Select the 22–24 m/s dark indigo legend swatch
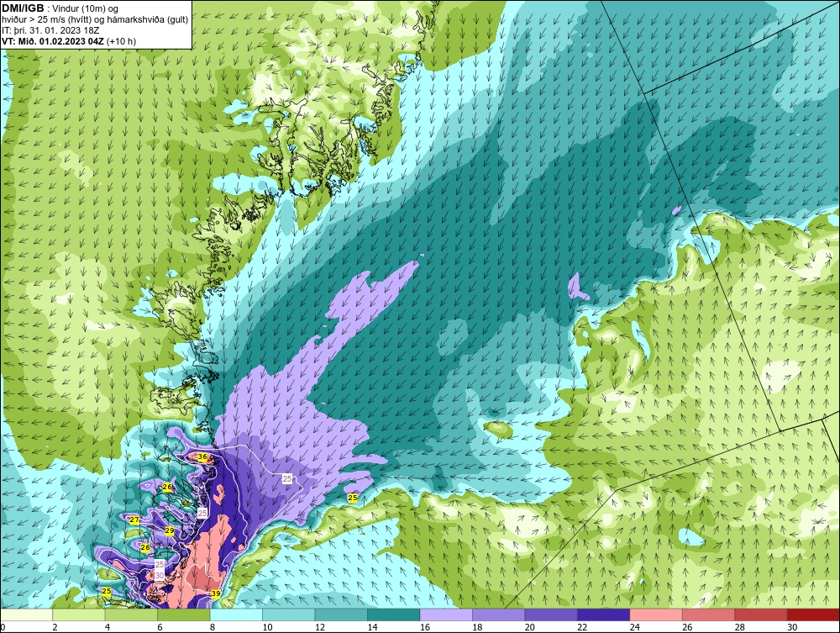Image resolution: width=840 pixels, height=633 pixels. click(604, 615)
